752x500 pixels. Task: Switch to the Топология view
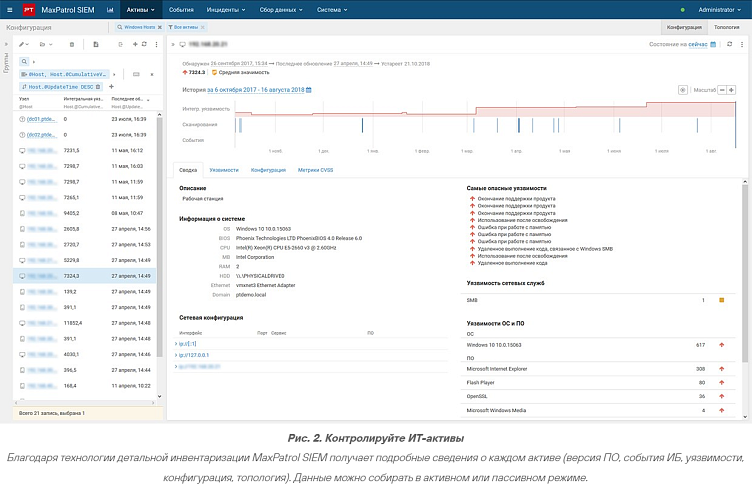click(726, 27)
